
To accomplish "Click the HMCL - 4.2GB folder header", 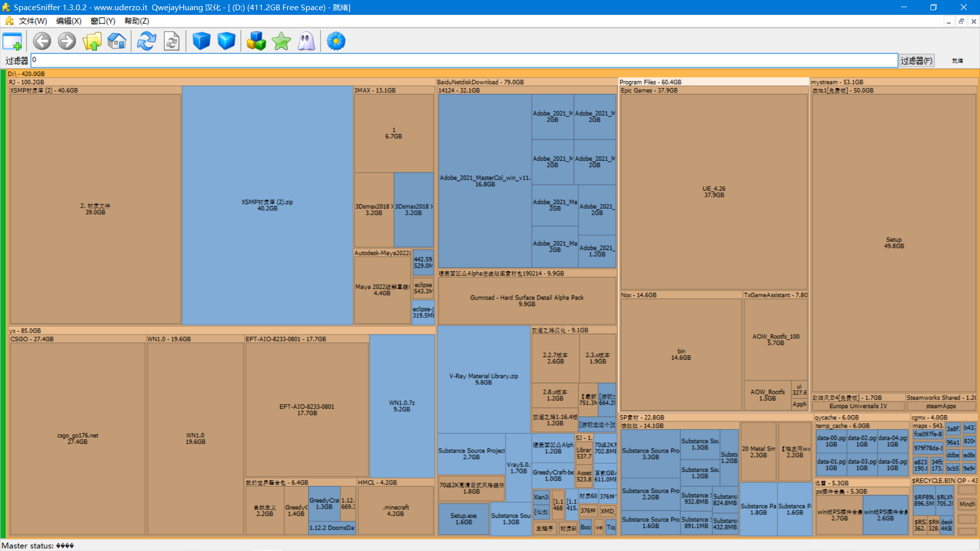I will (x=396, y=482).
